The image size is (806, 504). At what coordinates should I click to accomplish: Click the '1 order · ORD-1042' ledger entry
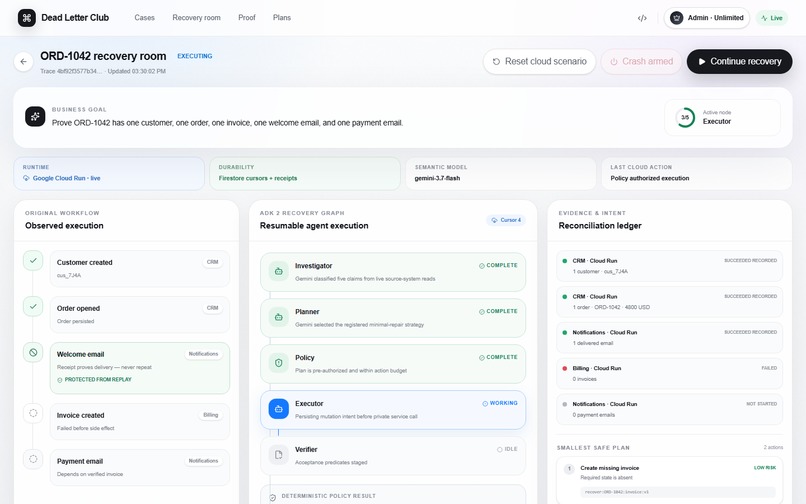tap(669, 302)
